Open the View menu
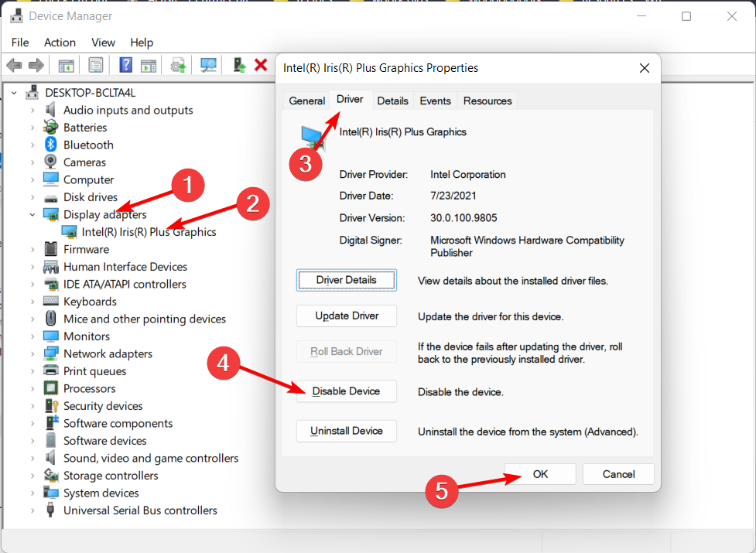The image size is (756, 553). click(103, 43)
